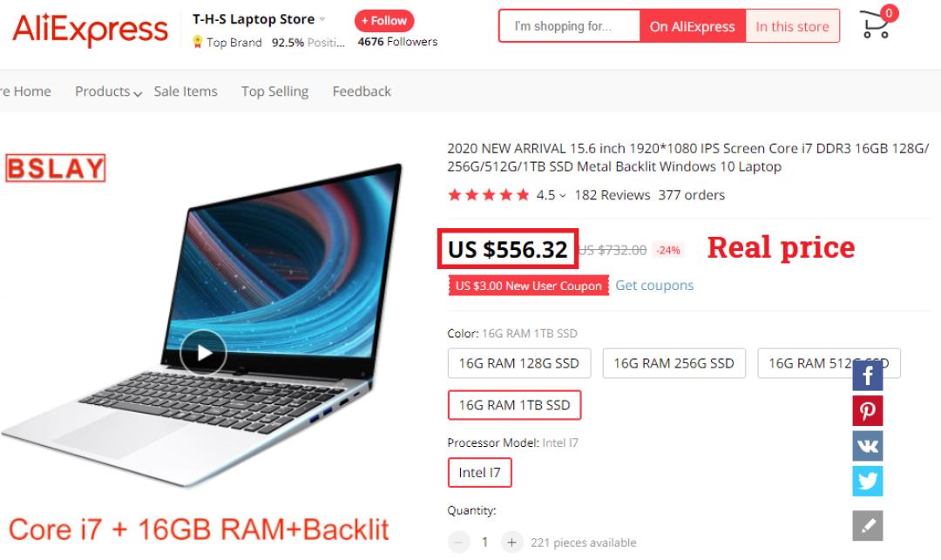This screenshot has width=941, height=560.
Task: Go to the Top Selling tab
Action: (274, 91)
